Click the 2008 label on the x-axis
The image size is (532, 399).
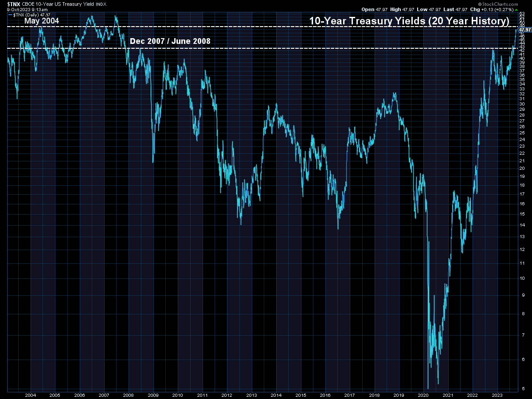click(129, 395)
